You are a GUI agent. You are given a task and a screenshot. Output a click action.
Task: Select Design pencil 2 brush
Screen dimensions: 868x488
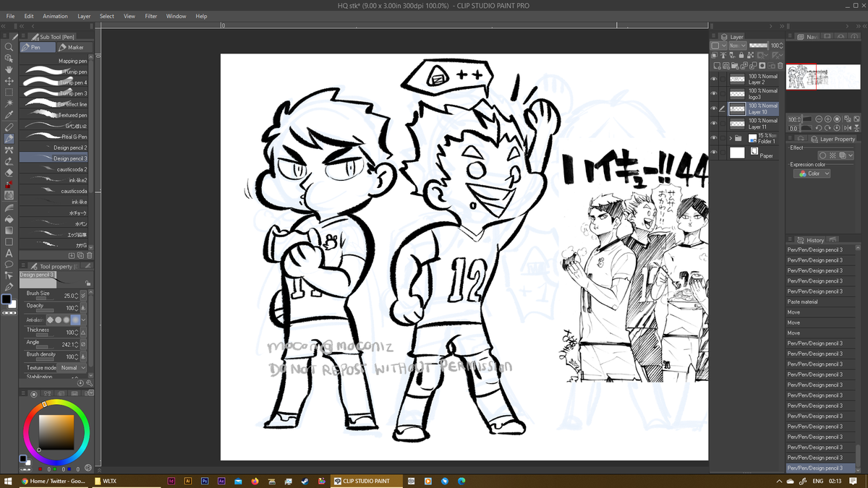(x=54, y=147)
